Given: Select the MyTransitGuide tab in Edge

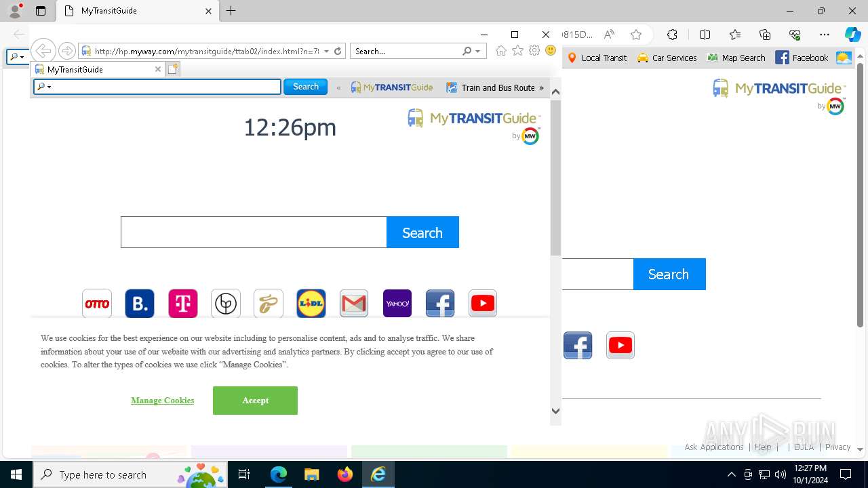Looking at the screenshot, I should pyautogui.click(x=137, y=11).
